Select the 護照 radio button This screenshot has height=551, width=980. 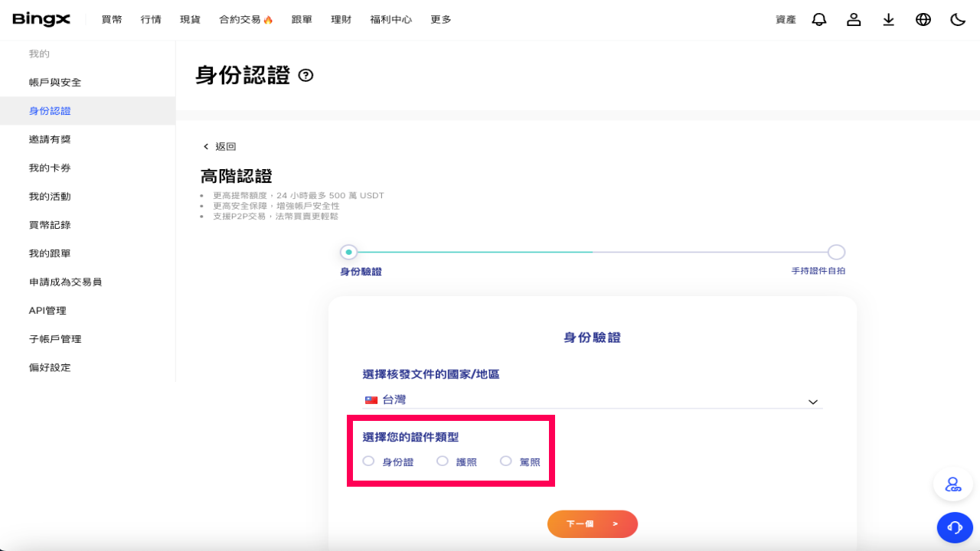442,461
